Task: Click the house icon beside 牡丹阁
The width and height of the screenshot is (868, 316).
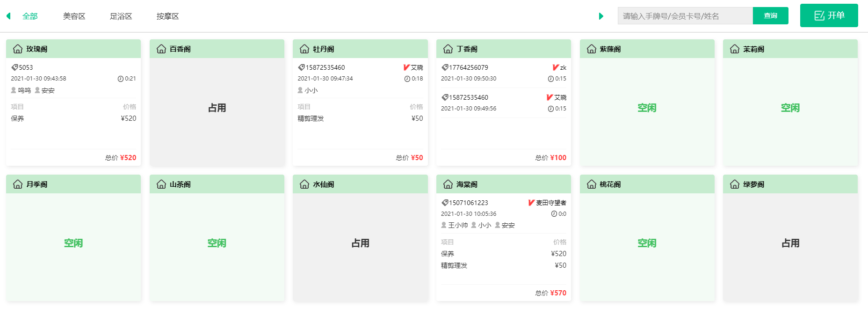Action: coord(304,49)
